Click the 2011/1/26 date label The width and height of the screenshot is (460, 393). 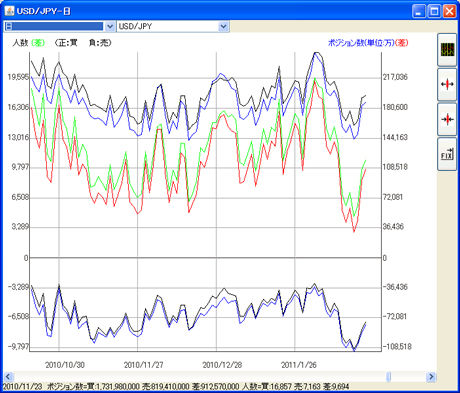pos(299,365)
